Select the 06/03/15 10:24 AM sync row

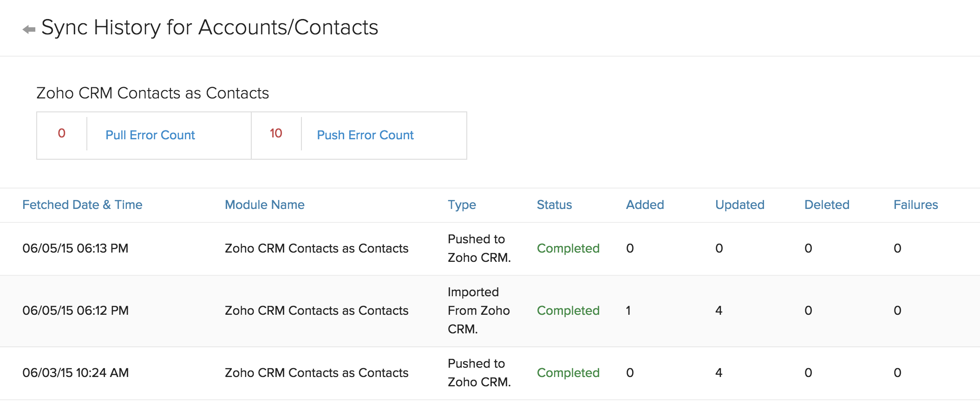tap(75, 373)
